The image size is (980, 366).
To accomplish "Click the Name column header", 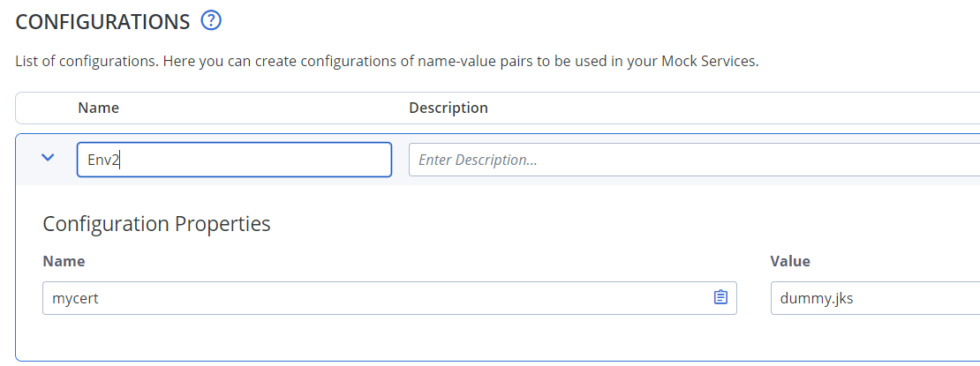I will (x=98, y=108).
